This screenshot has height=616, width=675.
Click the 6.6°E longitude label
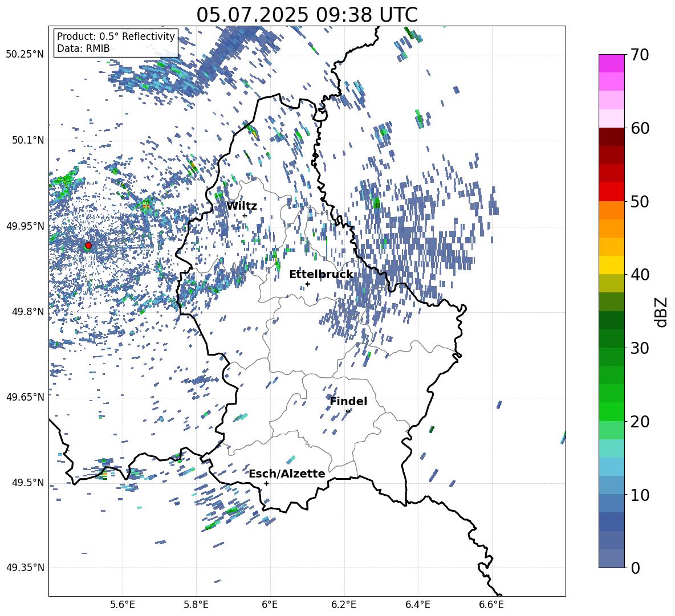click(491, 605)
